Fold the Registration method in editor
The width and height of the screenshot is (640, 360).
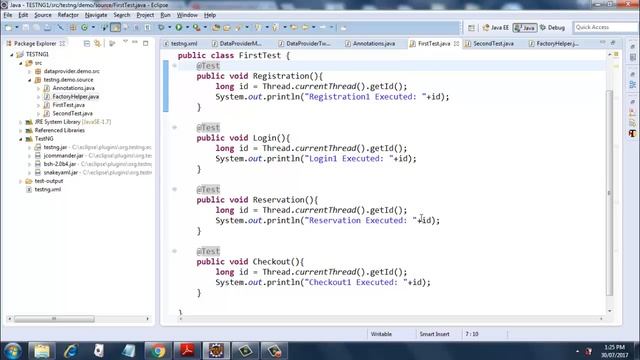coord(174,66)
